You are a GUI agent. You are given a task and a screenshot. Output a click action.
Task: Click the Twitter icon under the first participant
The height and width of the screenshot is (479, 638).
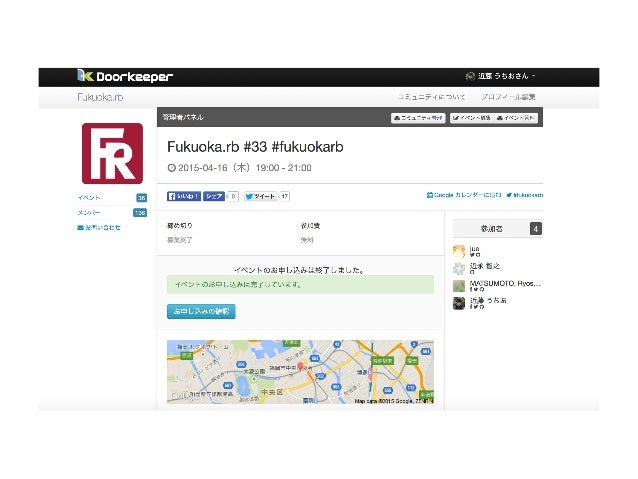(472, 255)
